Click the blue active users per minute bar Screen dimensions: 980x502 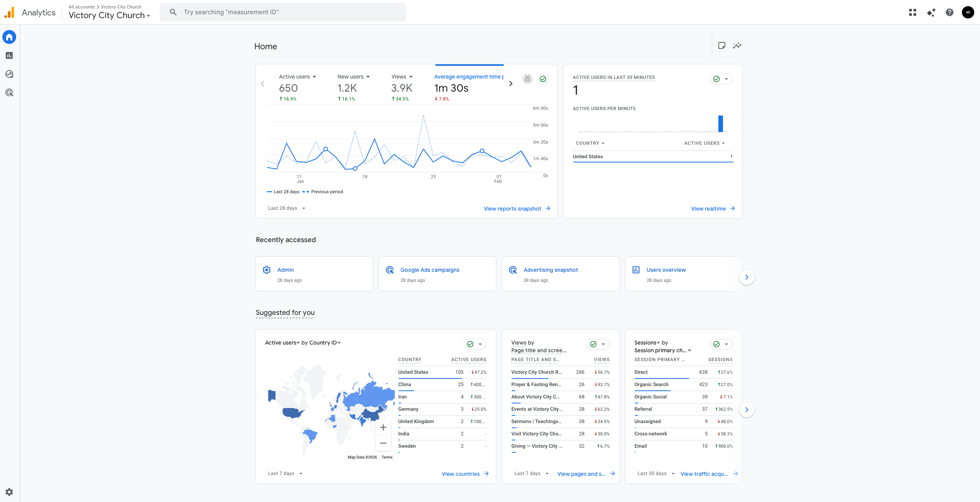[720, 124]
